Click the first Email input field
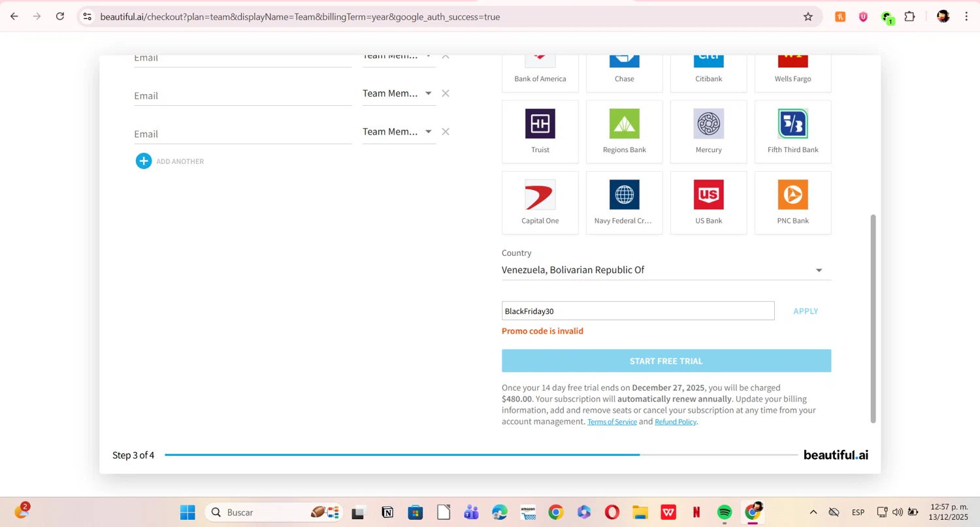980x527 pixels. 243,59
